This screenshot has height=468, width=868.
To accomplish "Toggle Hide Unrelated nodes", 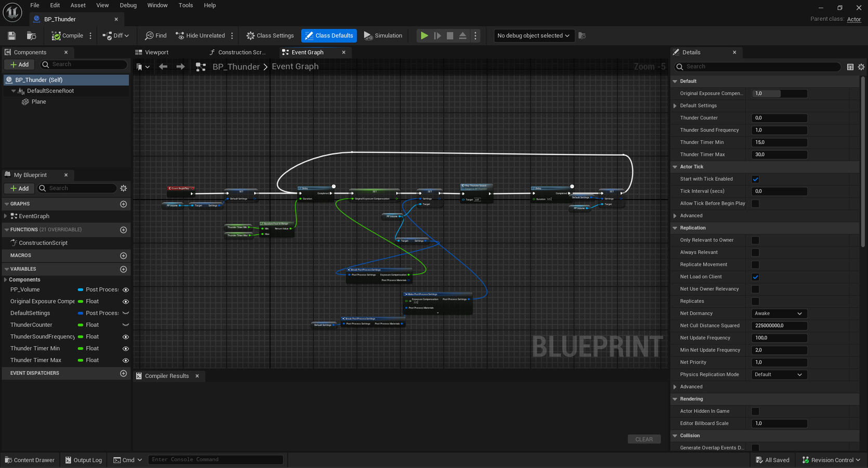I will tap(201, 36).
